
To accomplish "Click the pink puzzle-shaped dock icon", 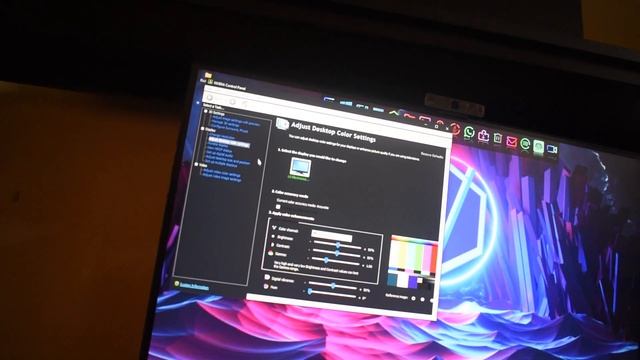I will pyautogui.click(x=483, y=135).
